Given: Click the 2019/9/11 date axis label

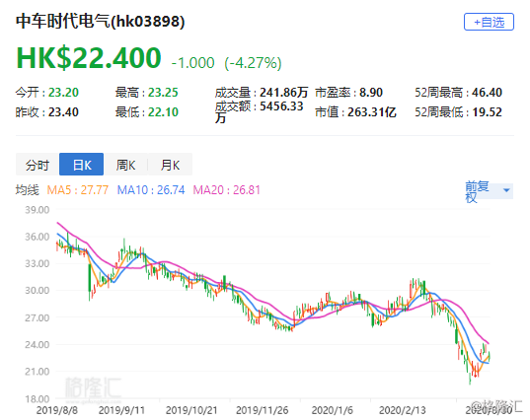Looking at the screenshot, I should click(x=121, y=410).
